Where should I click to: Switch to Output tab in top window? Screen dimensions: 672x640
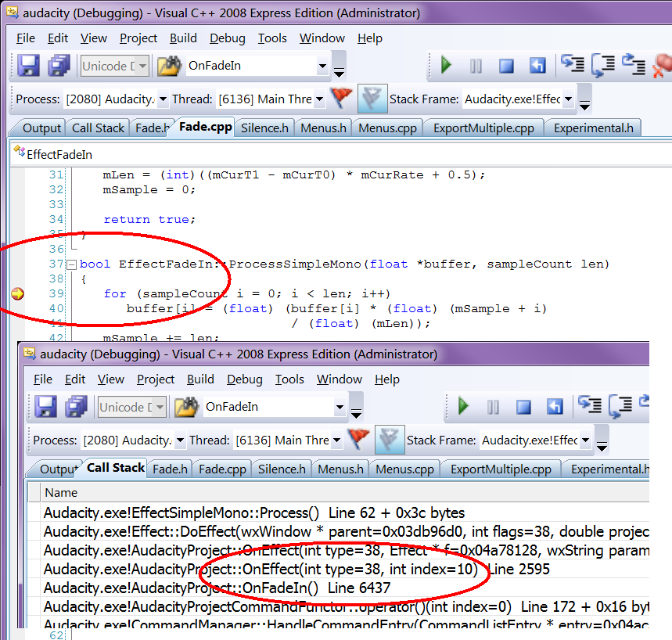(41, 128)
